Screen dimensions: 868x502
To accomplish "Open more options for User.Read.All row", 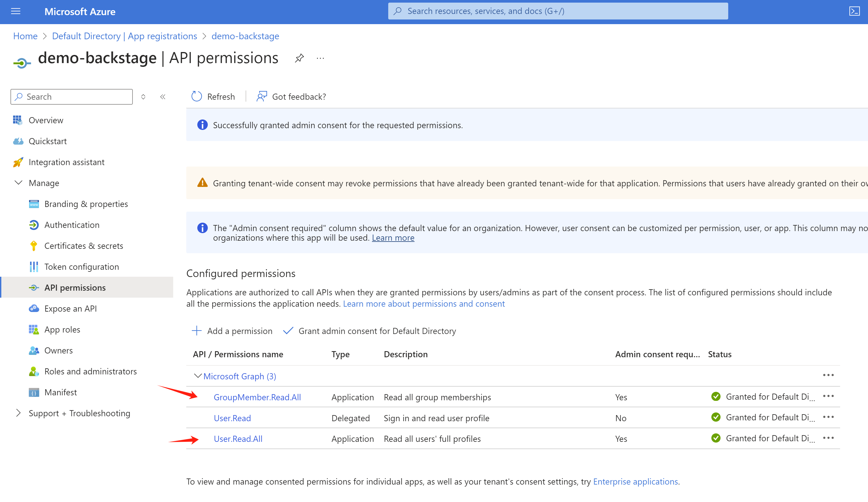I will pyautogui.click(x=828, y=438).
